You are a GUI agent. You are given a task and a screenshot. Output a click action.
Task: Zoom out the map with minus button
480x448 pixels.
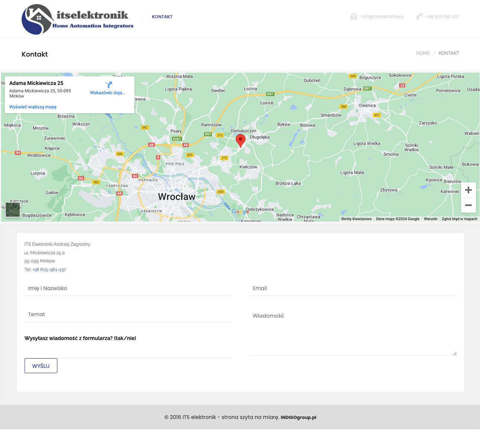point(468,205)
